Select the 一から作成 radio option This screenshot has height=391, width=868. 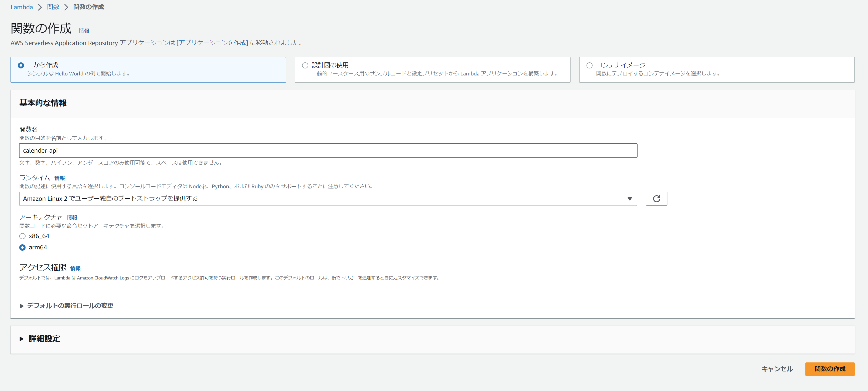tap(21, 65)
